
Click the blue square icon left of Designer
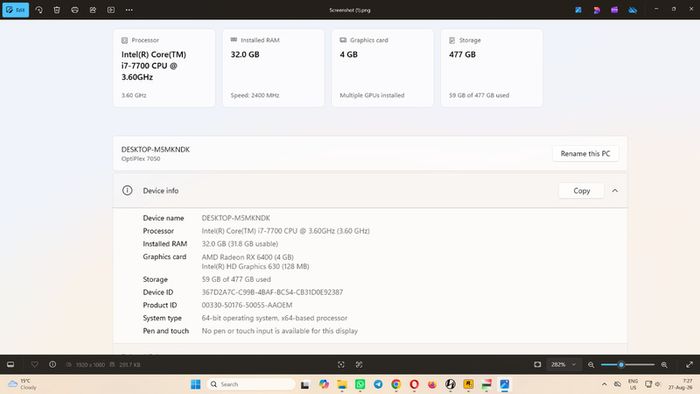[x=578, y=10]
